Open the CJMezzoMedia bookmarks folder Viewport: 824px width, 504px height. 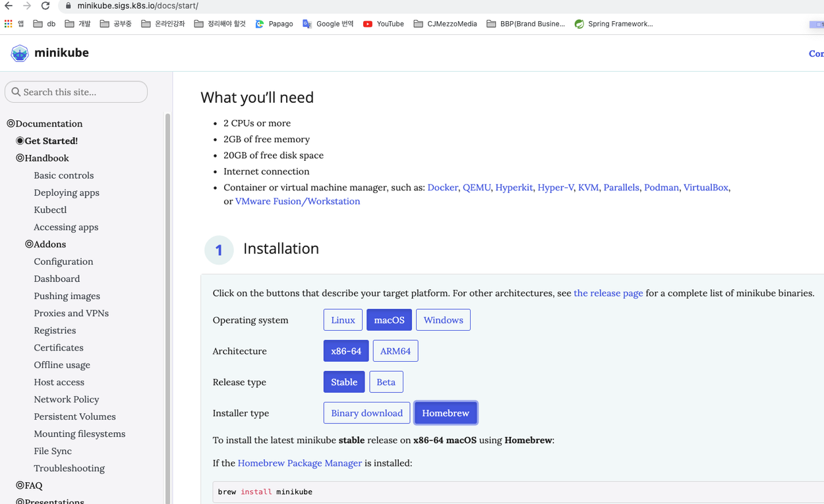coord(445,24)
